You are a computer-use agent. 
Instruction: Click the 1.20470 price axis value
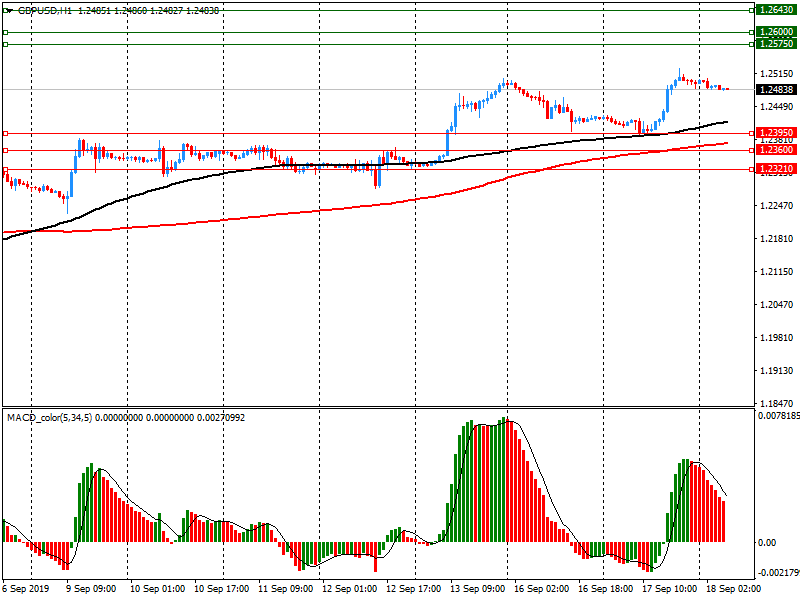(777, 305)
